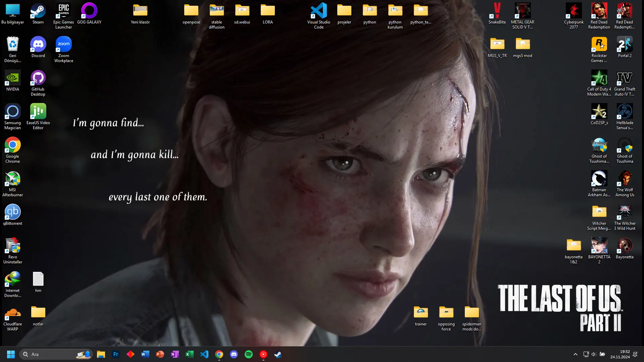
Task: Open the qBittorrent shortcut
Action: [12, 215]
